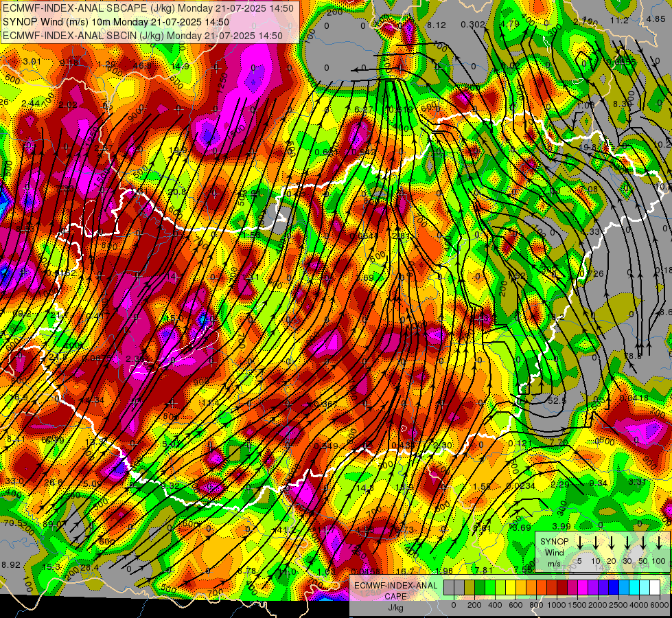Click the station value 2.29

tap(559, 484)
